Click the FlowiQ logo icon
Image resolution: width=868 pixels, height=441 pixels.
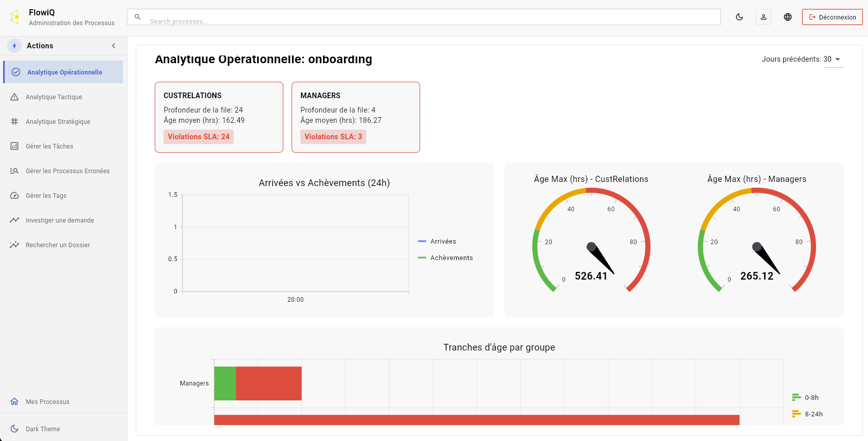coord(15,17)
